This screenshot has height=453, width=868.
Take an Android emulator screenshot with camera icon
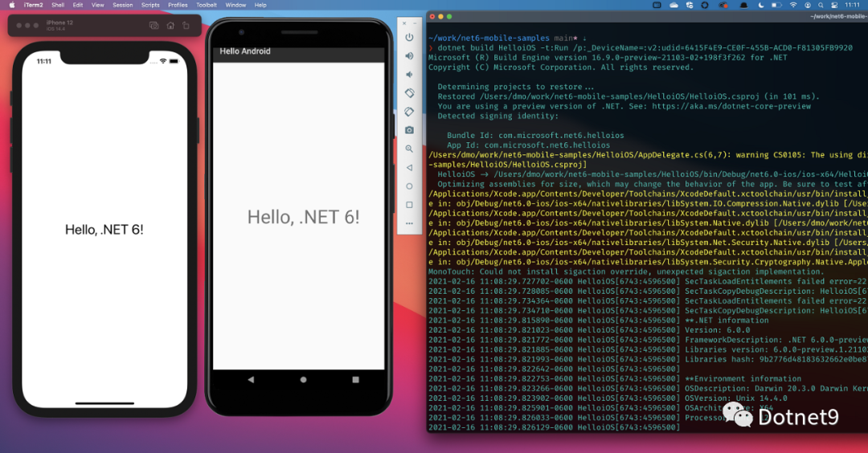tap(409, 130)
